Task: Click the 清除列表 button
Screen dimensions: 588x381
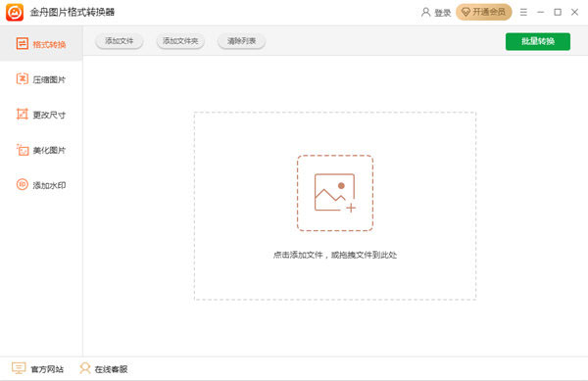Action: coord(241,41)
